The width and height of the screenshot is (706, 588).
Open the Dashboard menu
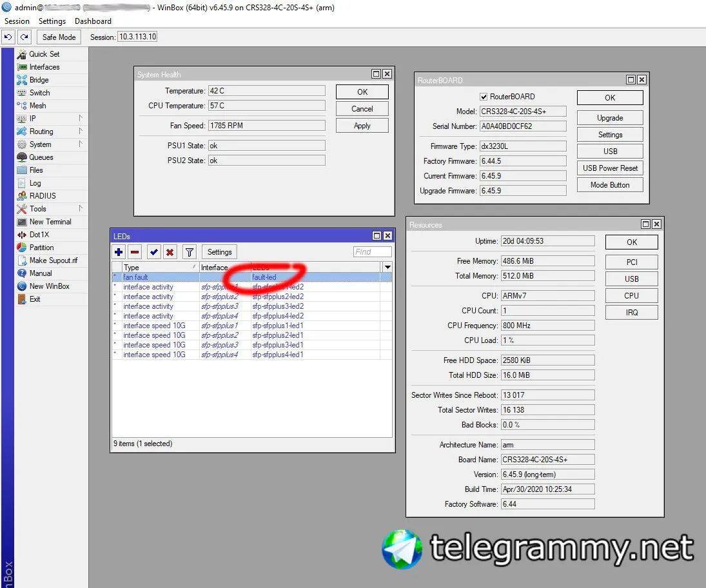(x=93, y=21)
